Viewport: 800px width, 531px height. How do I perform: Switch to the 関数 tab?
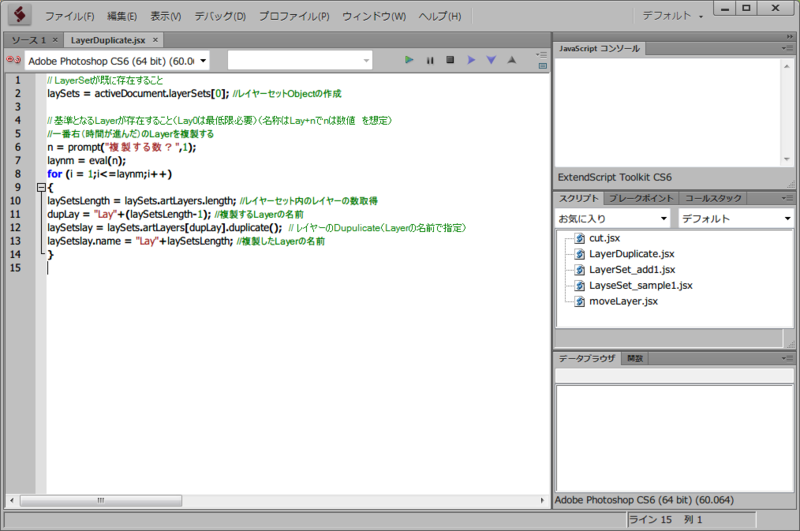[635, 359]
